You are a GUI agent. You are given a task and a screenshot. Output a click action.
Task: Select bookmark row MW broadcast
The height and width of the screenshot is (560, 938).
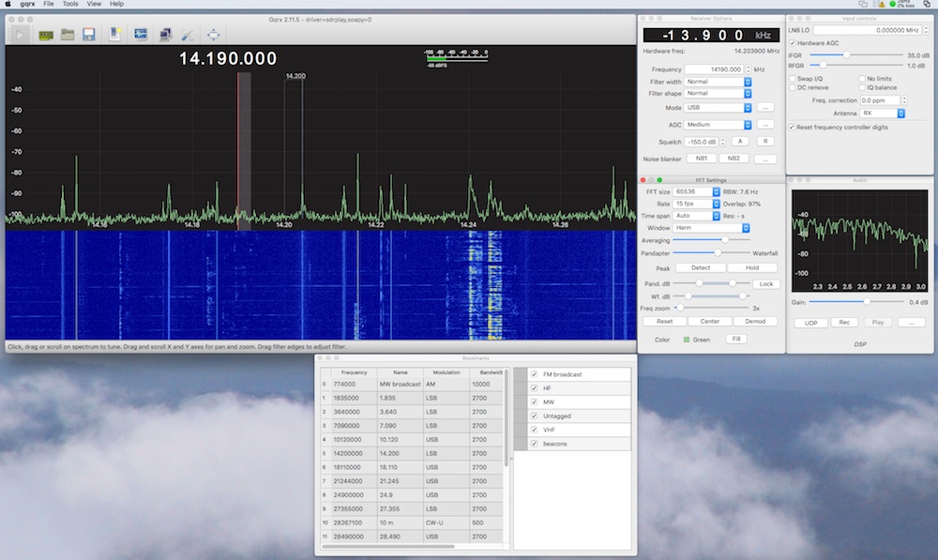coord(413,384)
